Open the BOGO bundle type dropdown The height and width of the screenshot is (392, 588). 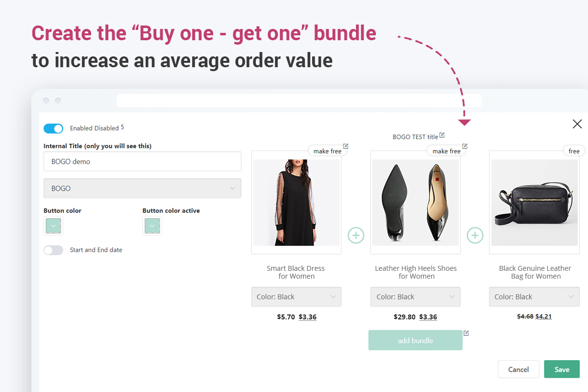point(142,188)
